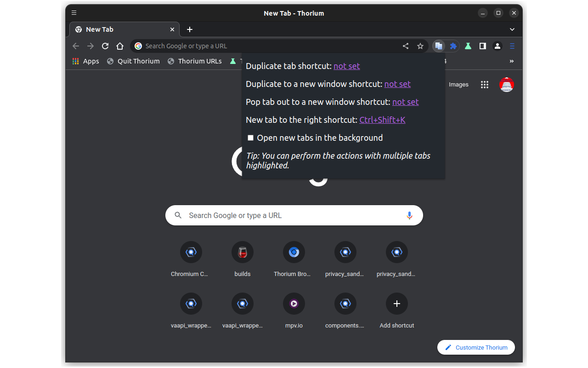This screenshot has width=588, height=368.
Task: Enable Open new tabs in the background
Action: pyautogui.click(x=251, y=138)
